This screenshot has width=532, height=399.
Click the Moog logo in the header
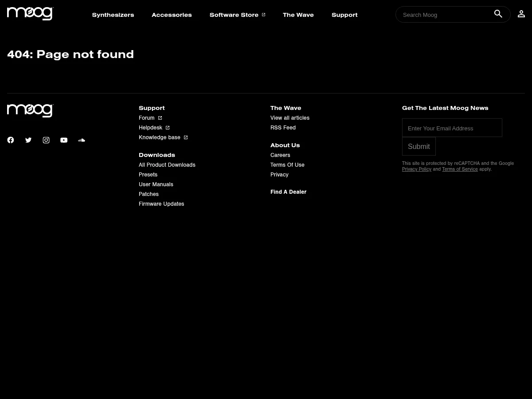pyautogui.click(x=30, y=14)
